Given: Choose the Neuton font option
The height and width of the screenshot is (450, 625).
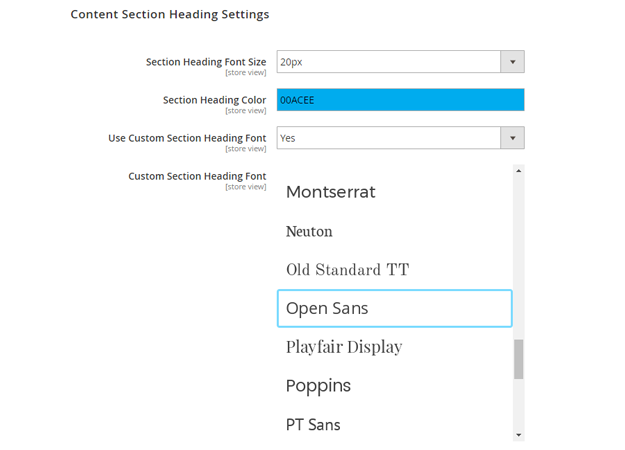Looking at the screenshot, I should [x=309, y=231].
